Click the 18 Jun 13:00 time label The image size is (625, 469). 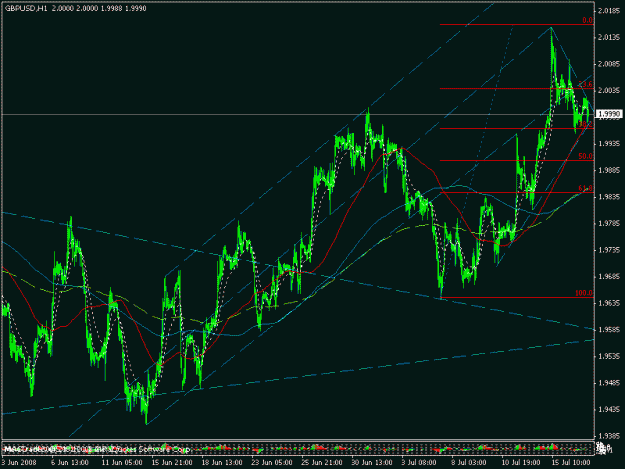point(222,463)
